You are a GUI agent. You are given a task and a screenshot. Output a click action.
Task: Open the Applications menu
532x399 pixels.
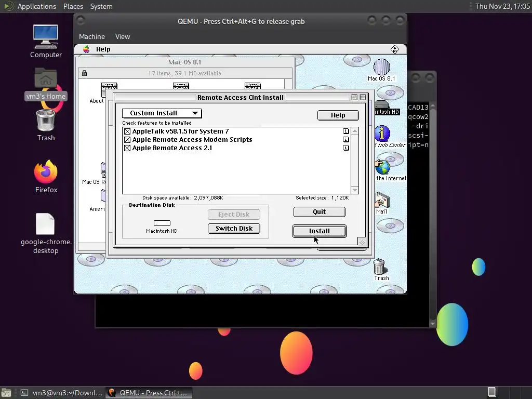37,6
